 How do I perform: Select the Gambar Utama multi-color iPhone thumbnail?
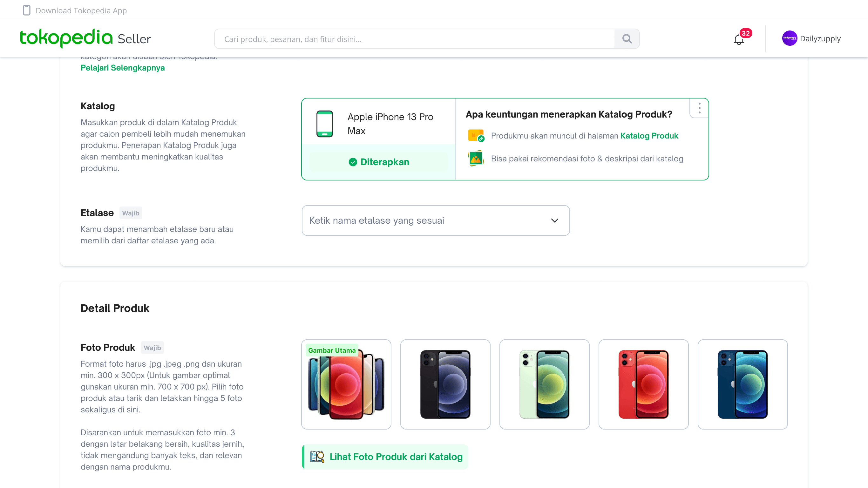coord(346,384)
